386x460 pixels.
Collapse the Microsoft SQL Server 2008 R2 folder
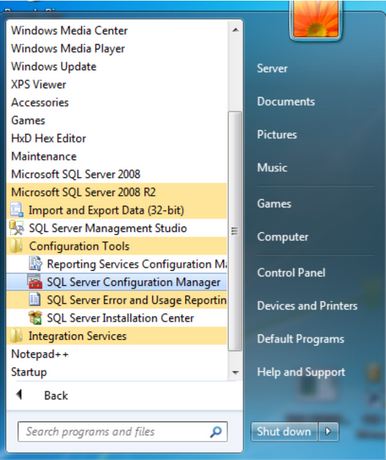click(83, 192)
